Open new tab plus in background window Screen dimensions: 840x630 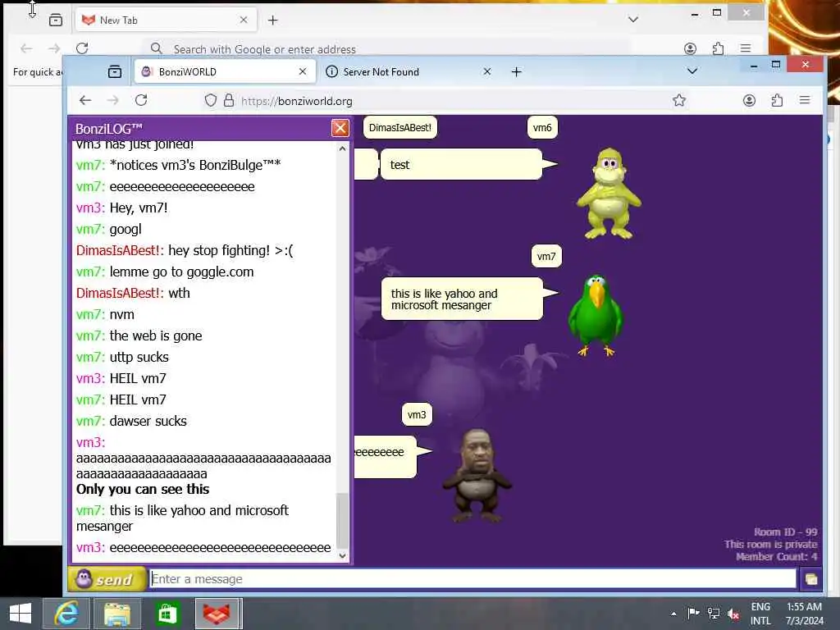point(272,21)
